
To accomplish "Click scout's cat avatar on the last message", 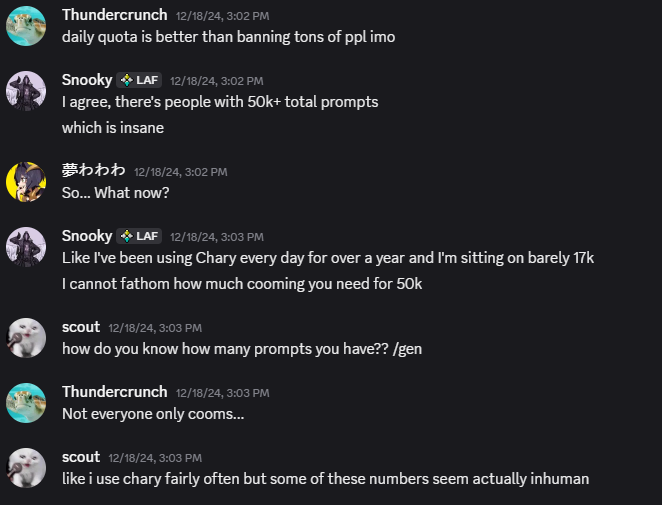I will [26, 468].
